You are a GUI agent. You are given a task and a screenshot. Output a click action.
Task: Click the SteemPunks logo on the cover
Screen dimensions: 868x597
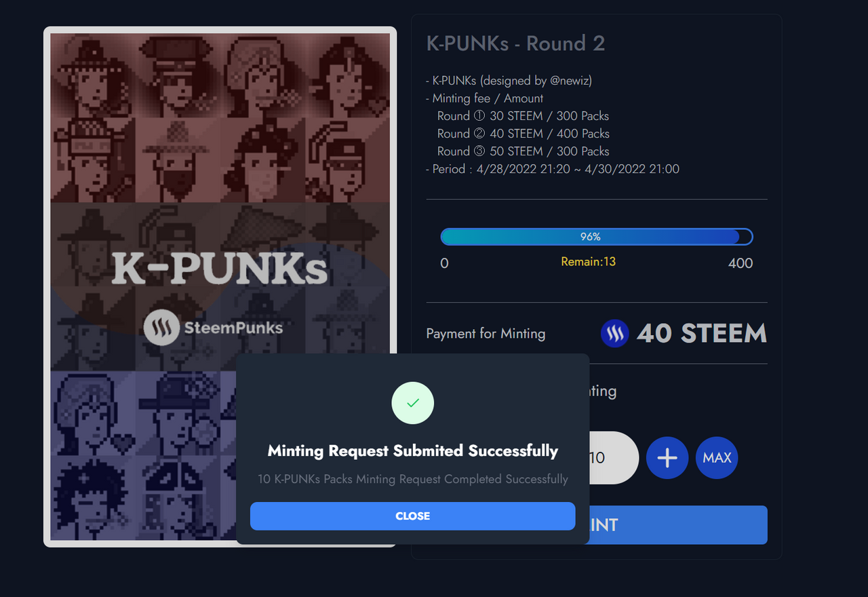214,329
